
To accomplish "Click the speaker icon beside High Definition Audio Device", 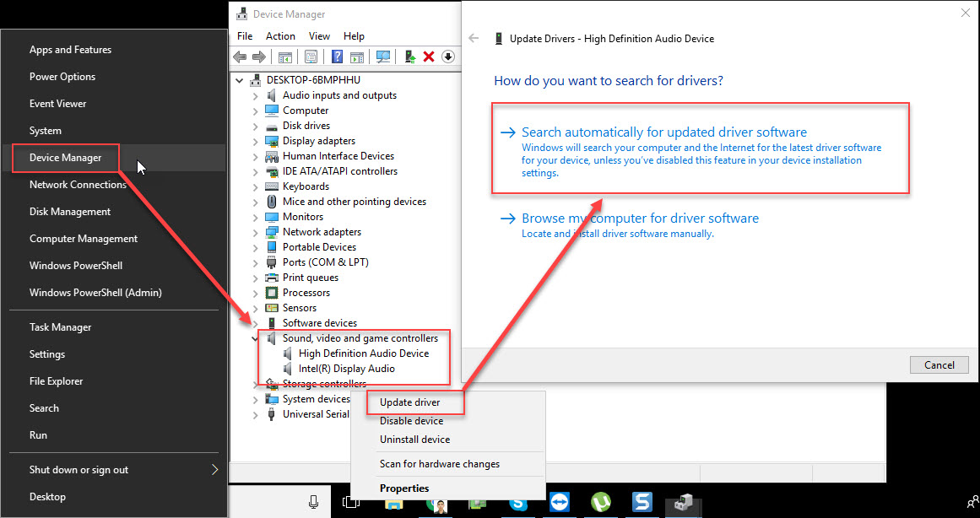I will click(x=288, y=353).
